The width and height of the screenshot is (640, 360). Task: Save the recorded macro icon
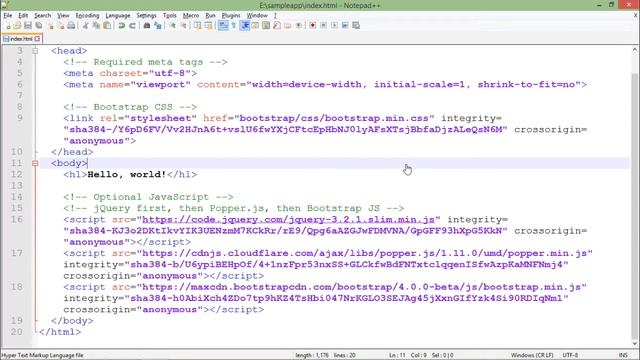[x=356, y=25]
